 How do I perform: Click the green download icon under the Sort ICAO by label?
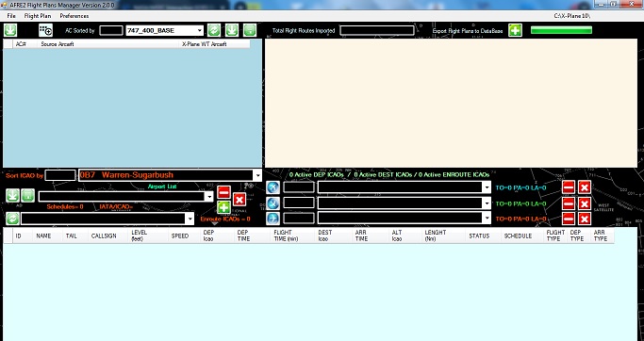point(13,195)
